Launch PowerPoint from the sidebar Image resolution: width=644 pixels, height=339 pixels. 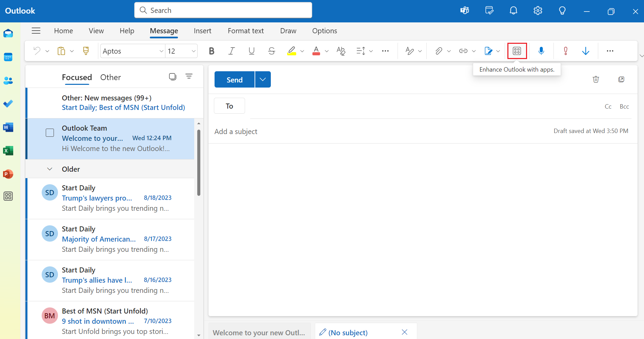pos(8,174)
